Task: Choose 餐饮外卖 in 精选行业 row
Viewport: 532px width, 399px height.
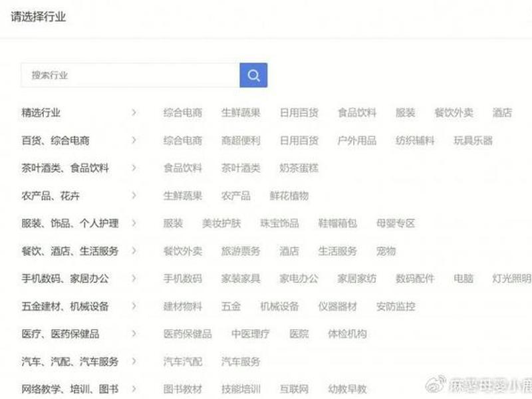Action: click(454, 112)
